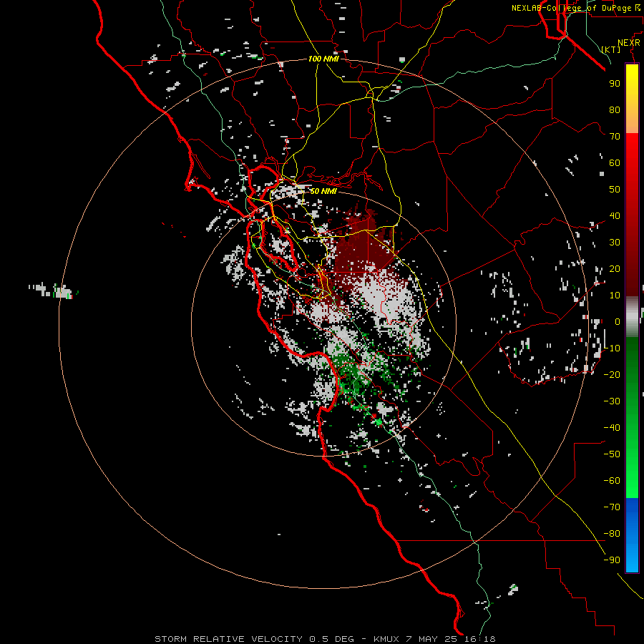Click the -60 value on velocity scale
Screen dimensions: 644x644
coord(612,481)
